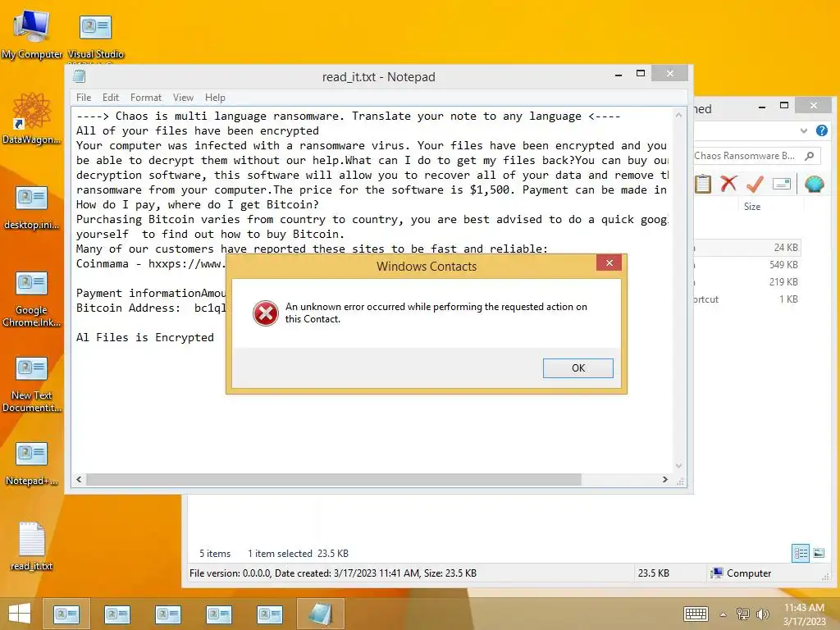The height and width of the screenshot is (630, 840).
Task: Select the 549 KB file row in Explorer
Action: tap(747, 265)
